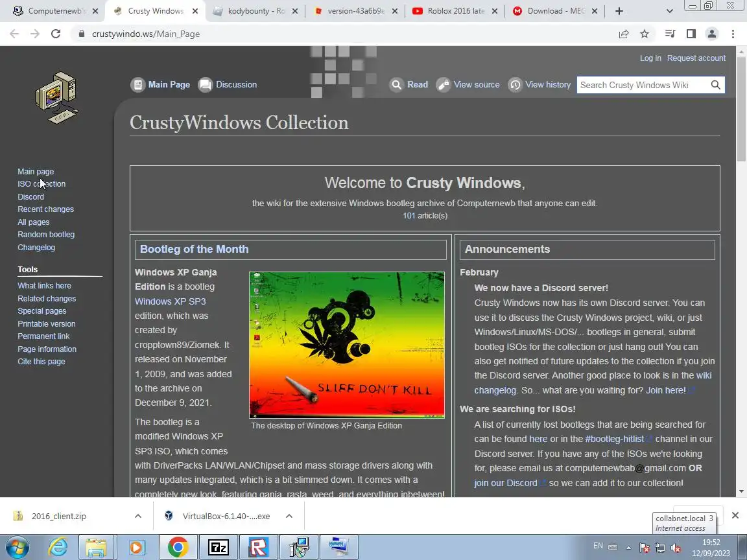Image resolution: width=747 pixels, height=560 pixels.
Task: Open the Changelog sidebar link
Action: (36, 248)
